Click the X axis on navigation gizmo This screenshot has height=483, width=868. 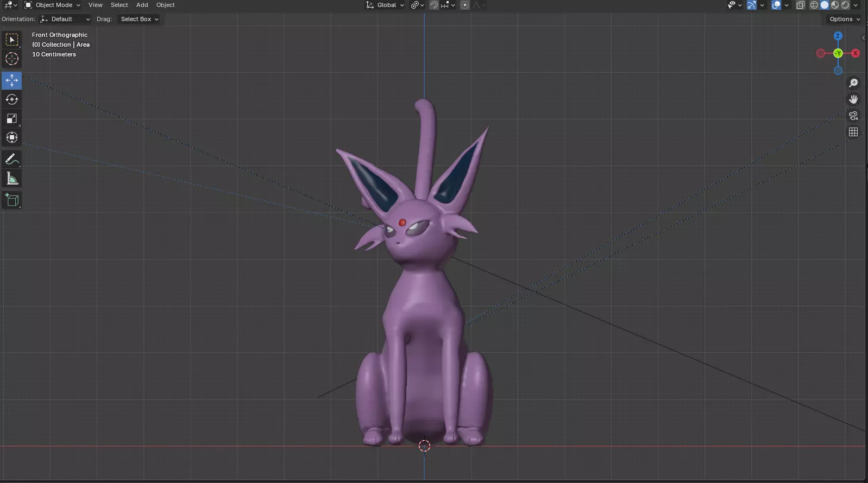(x=856, y=53)
